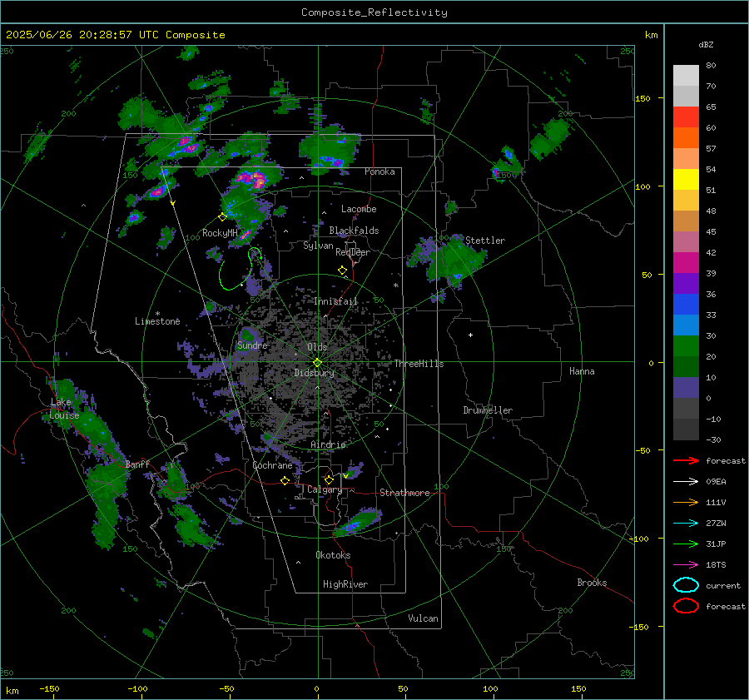The width and height of the screenshot is (749, 700).
Task: Select the HighRiver label
Action: [x=345, y=584]
